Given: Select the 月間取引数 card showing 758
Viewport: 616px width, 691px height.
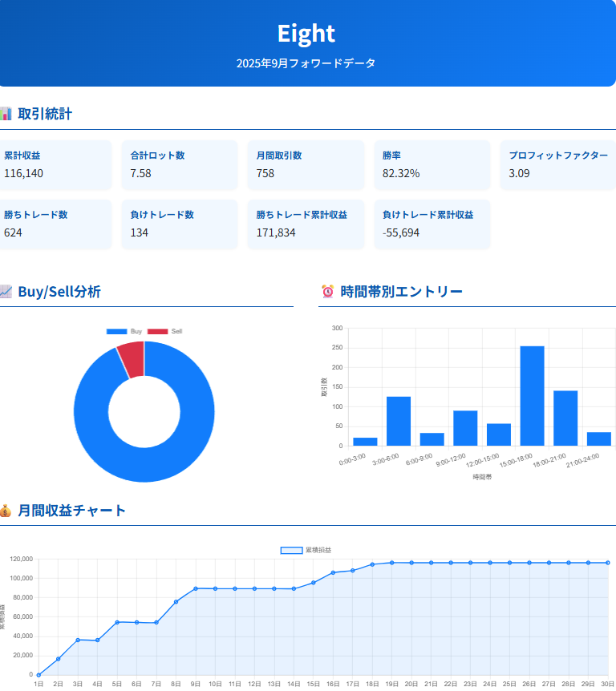Looking at the screenshot, I should click(306, 165).
